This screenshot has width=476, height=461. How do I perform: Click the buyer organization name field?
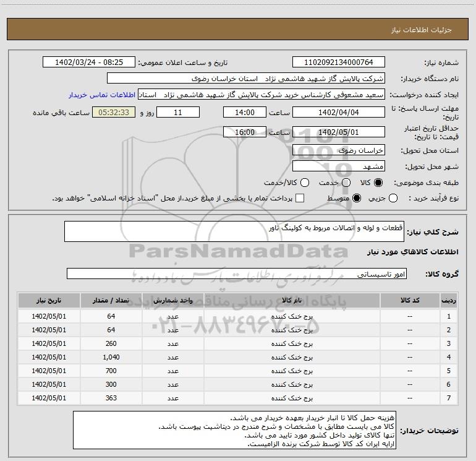246,79
